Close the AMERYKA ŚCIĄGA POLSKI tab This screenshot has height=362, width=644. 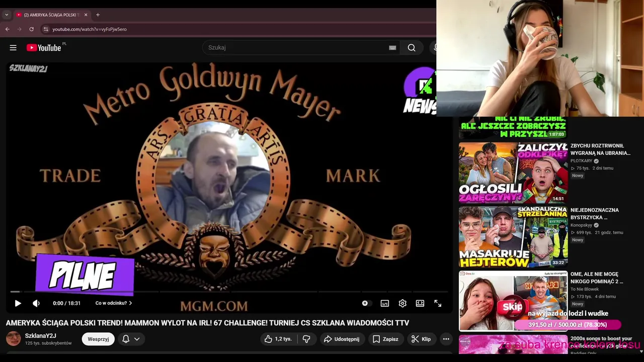86,15
